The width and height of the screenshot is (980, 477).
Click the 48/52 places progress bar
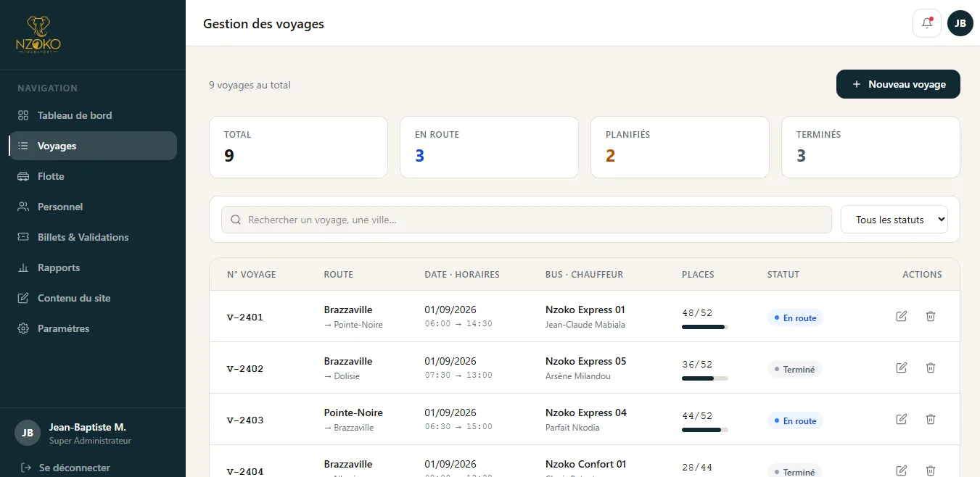[x=705, y=327]
